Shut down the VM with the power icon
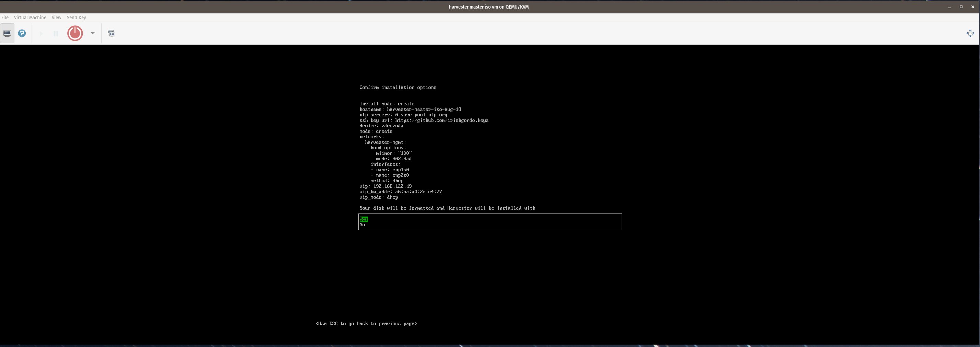Screen dimensions: 980x347 [x=74, y=33]
